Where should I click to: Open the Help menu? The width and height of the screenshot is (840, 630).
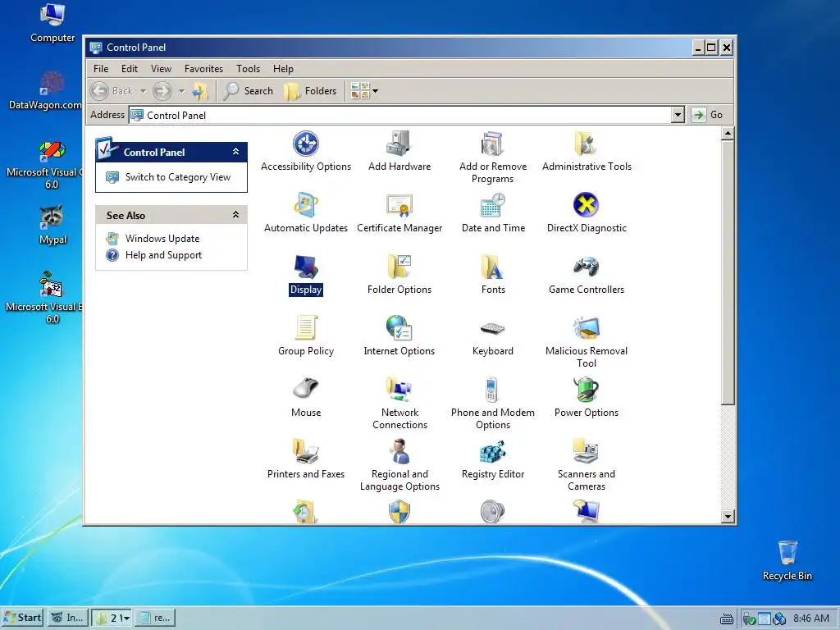point(283,69)
